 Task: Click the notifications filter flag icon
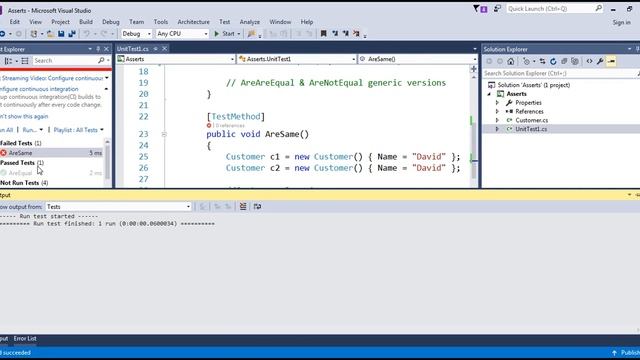(x=476, y=9)
